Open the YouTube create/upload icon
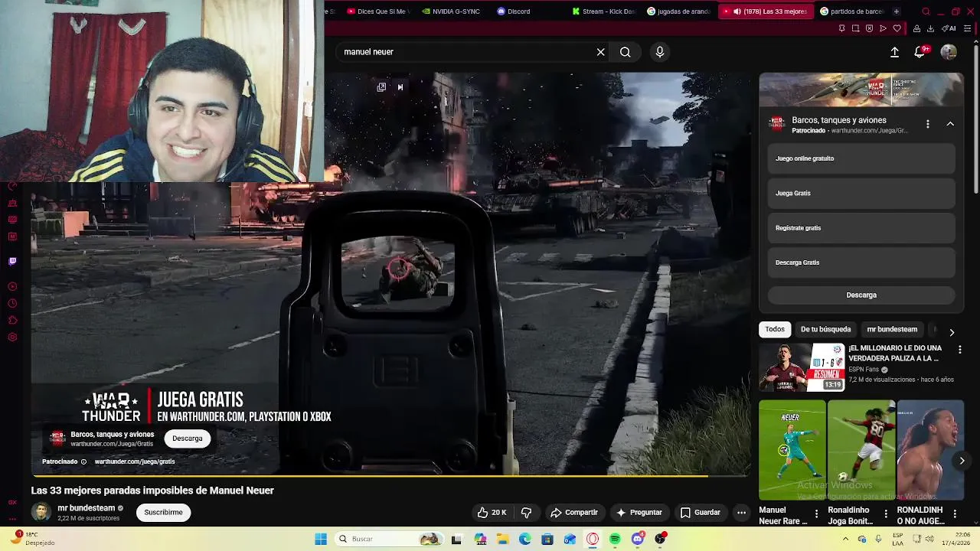 (894, 52)
